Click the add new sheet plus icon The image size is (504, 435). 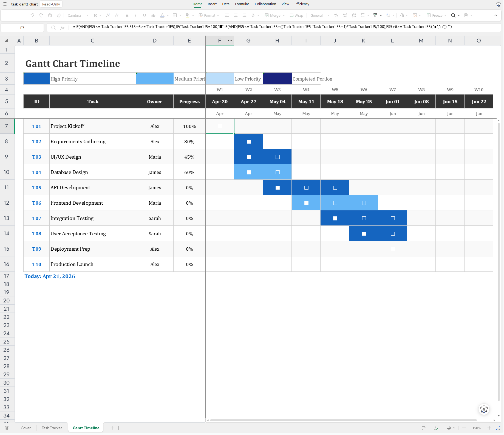pos(112,428)
